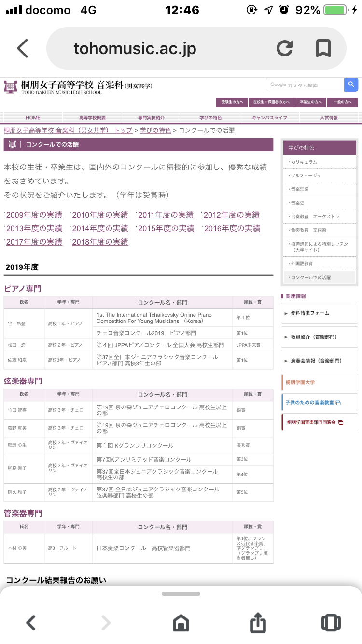Tap the grayed forward arrow in bottom toolbar

pyautogui.click(x=106, y=622)
